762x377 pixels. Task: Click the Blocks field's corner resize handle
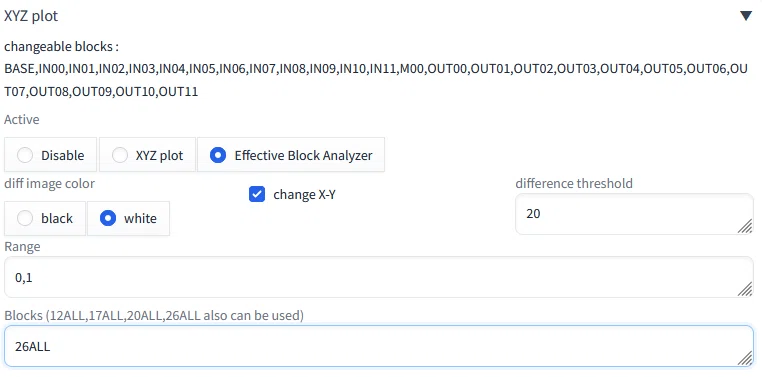pyautogui.click(x=745, y=359)
